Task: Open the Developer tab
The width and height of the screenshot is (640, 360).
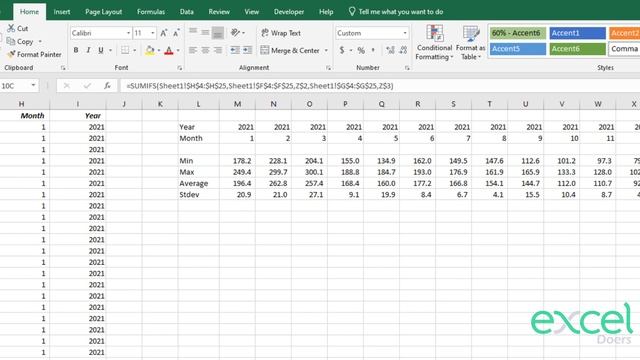Action: pyautogui.click(x=289, y=12)
